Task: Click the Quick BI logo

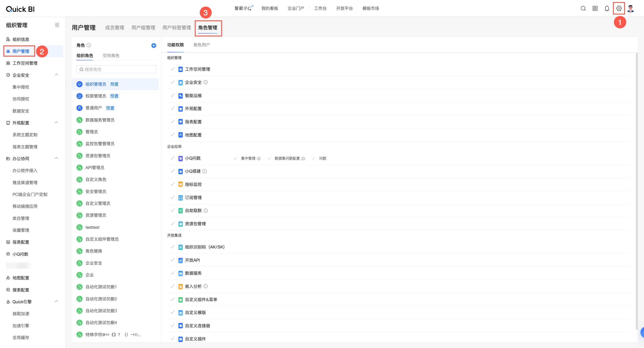Action: click(20, 9)
